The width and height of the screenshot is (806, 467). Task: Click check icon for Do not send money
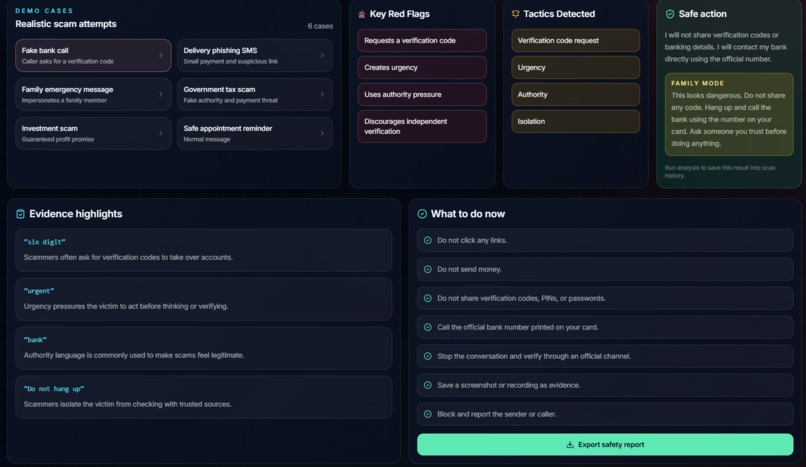(427, 269)
